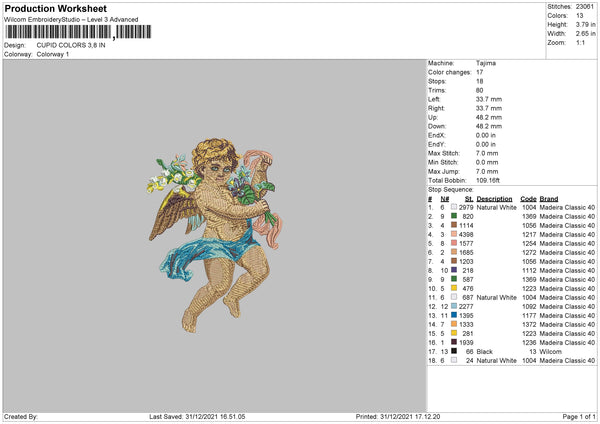Viewport: 600px width, 424px height.
Task: Select code 1112 in stop row 8
Action: coord(529,271)
